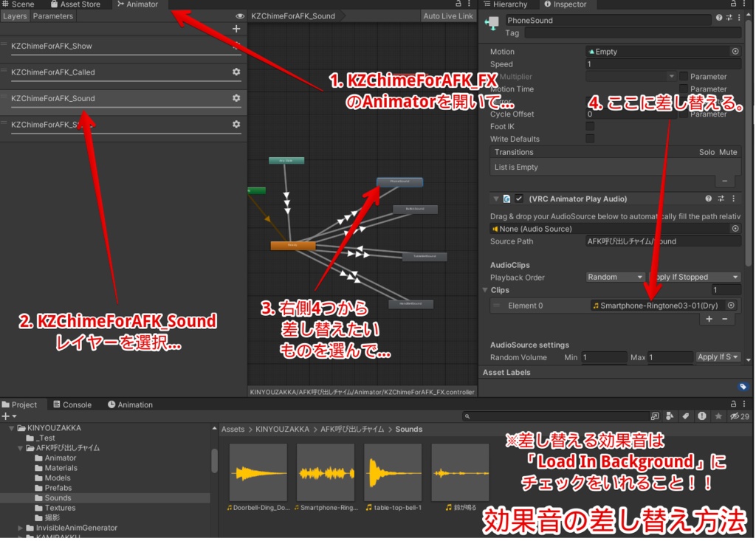Select the table-top-bell-1 audio clip
Screen dimensions: 756x541
[393, 472]
